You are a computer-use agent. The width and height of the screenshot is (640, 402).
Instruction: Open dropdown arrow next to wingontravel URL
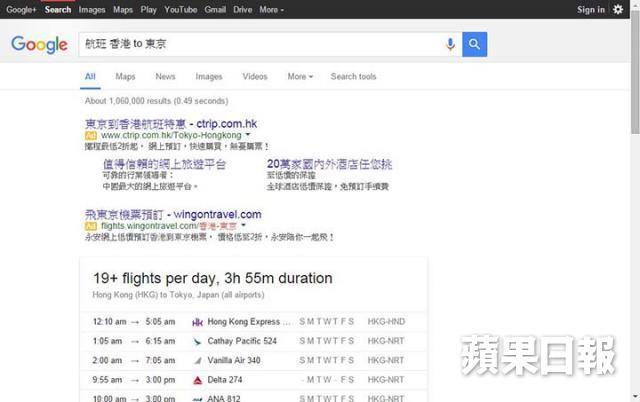click(243, 225)
